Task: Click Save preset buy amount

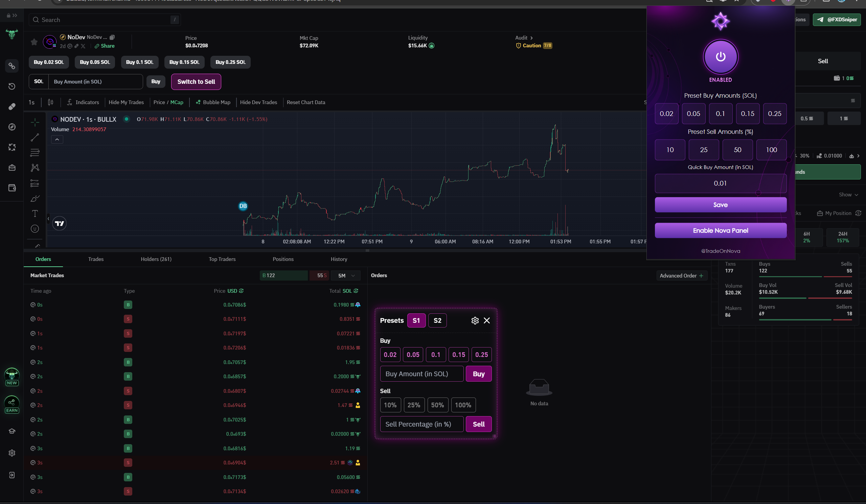Action: 720,205
